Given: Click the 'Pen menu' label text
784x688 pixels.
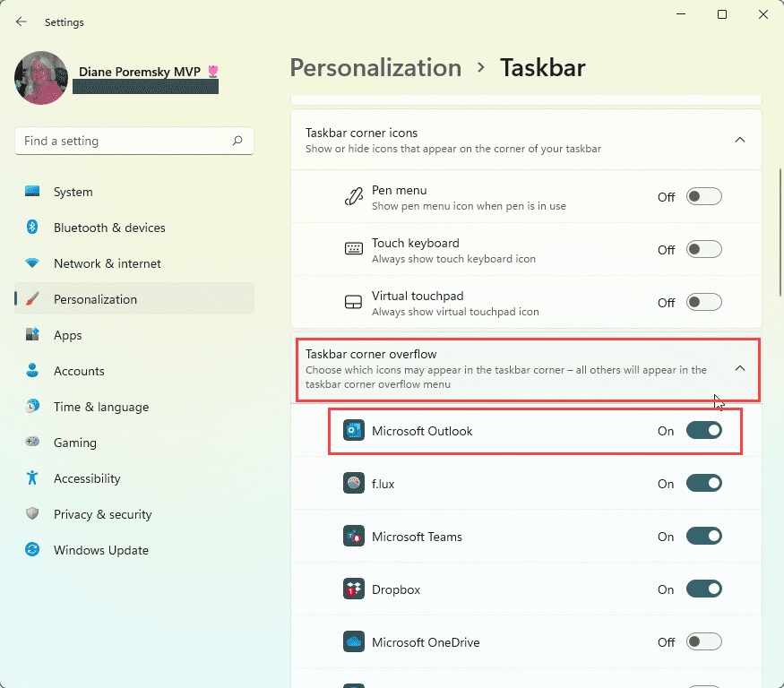Looking at the screenshot, I should (x=399, y=190).
